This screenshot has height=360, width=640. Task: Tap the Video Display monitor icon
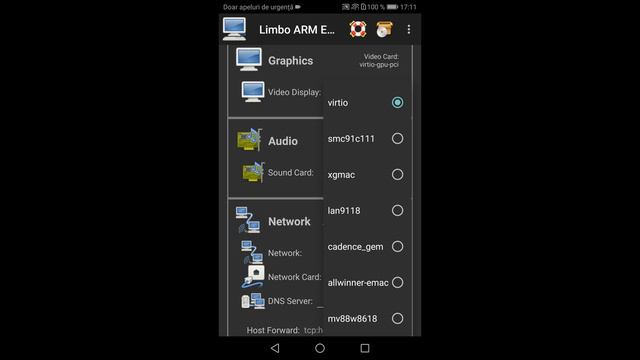[253, 92]
